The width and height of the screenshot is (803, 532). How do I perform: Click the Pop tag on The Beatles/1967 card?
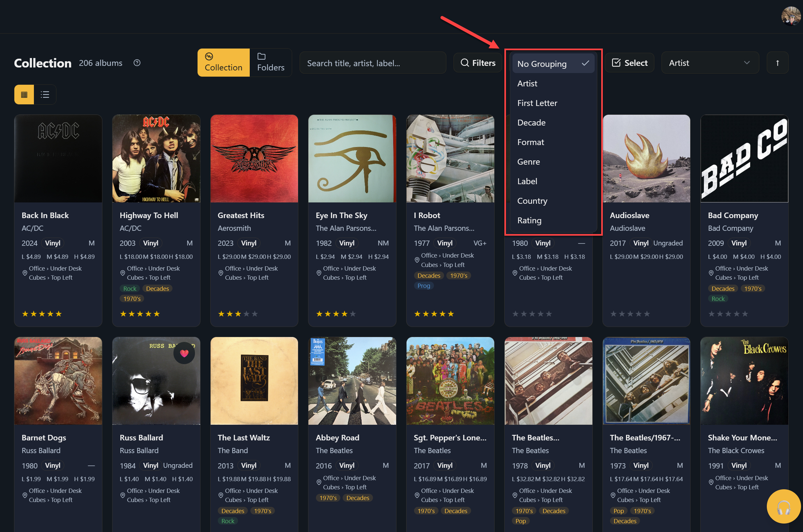click(x=618, y=510)
